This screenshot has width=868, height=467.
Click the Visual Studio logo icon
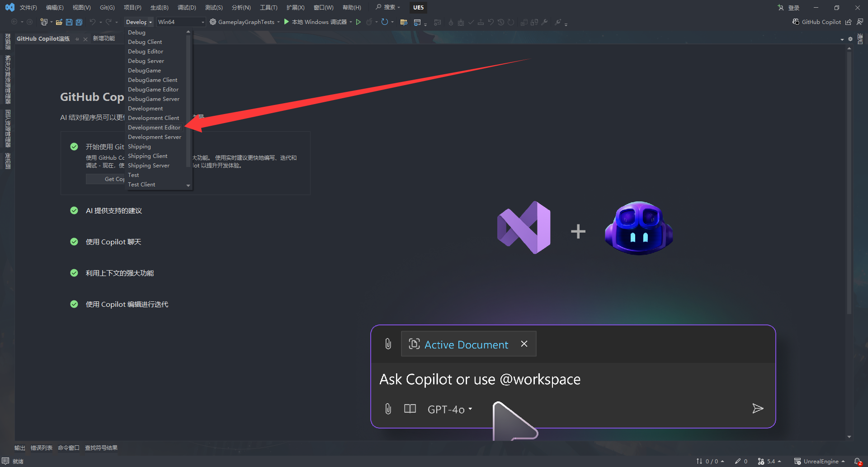tap(10, 7)
